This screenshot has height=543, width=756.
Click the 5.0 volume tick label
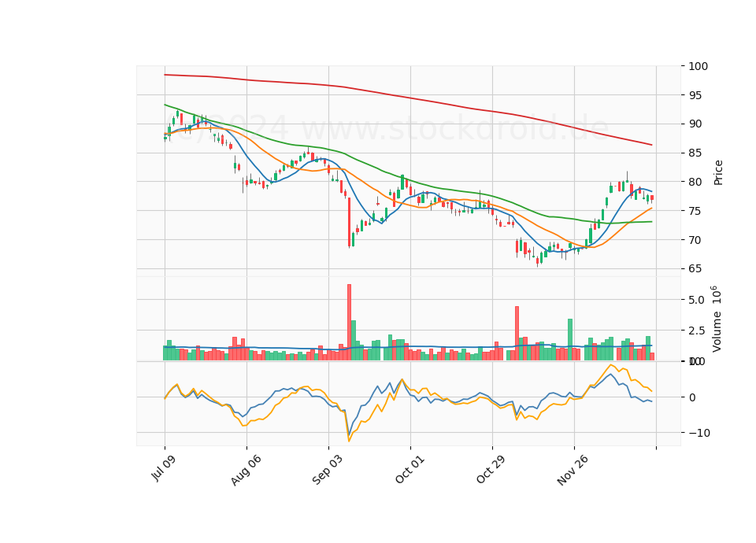tap(697, 300)
